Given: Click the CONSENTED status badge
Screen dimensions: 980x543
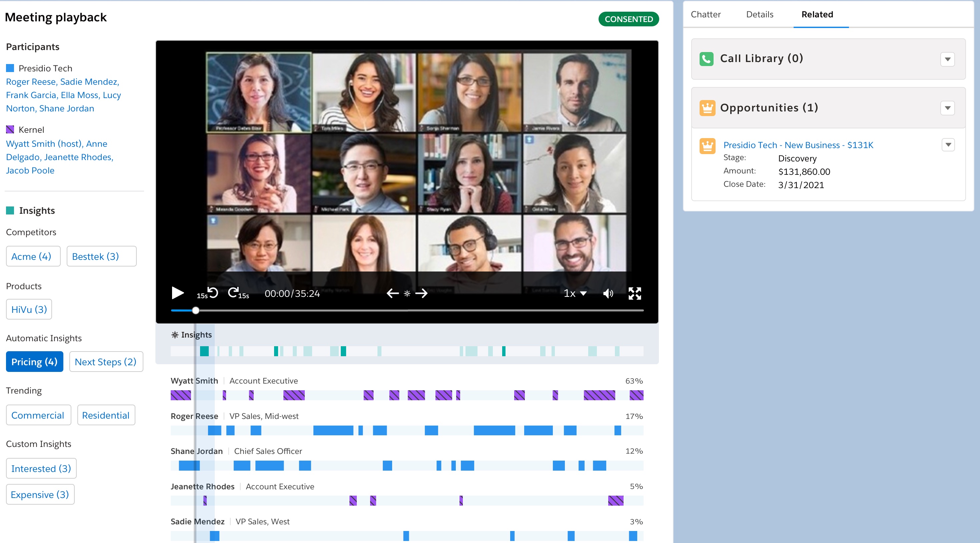Looking at the screenshot, I should [629, 19].
